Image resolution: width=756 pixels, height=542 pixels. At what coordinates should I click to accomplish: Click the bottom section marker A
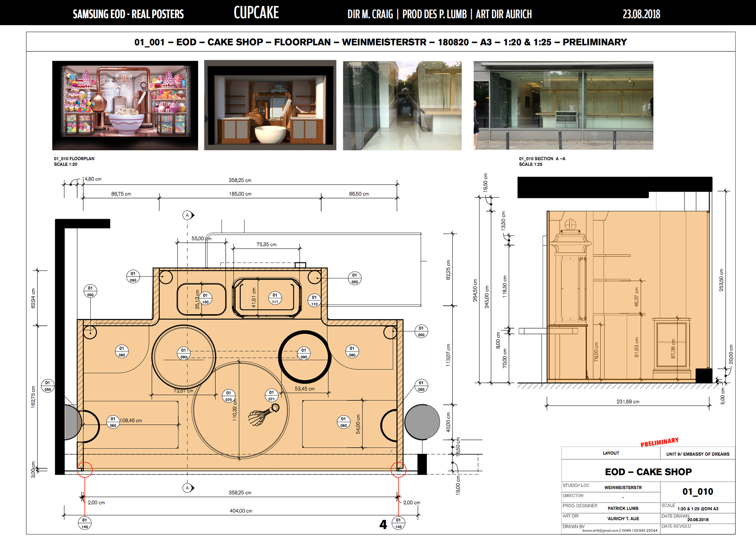click(187, 488)
